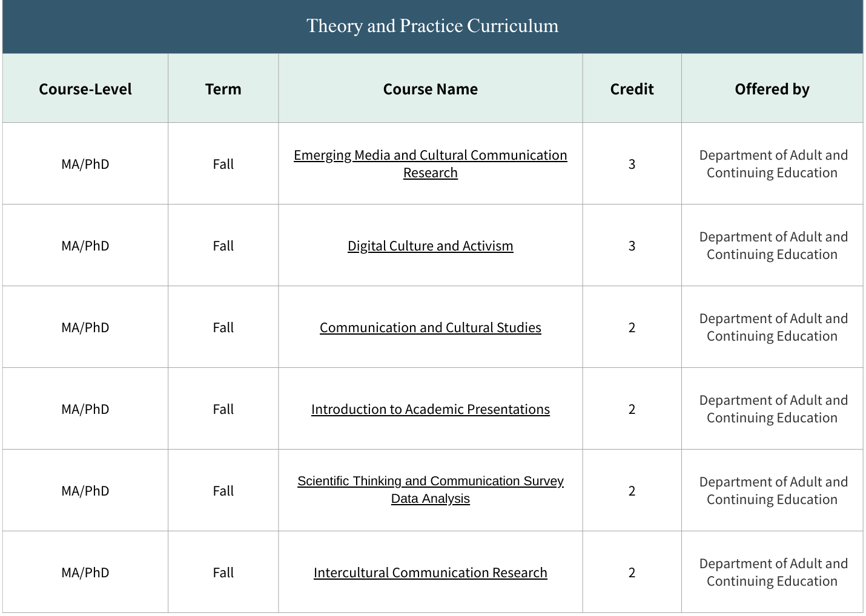Click Fall term in Scientific Thinking row
Image resolution: width=866 pixels, height=616 pixels.
(223, 491)
